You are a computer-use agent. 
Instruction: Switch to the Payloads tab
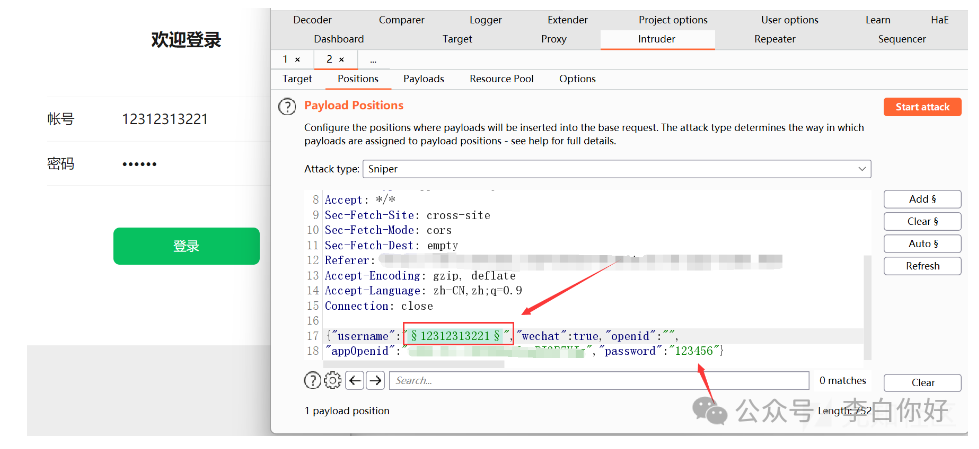[423, 79]
